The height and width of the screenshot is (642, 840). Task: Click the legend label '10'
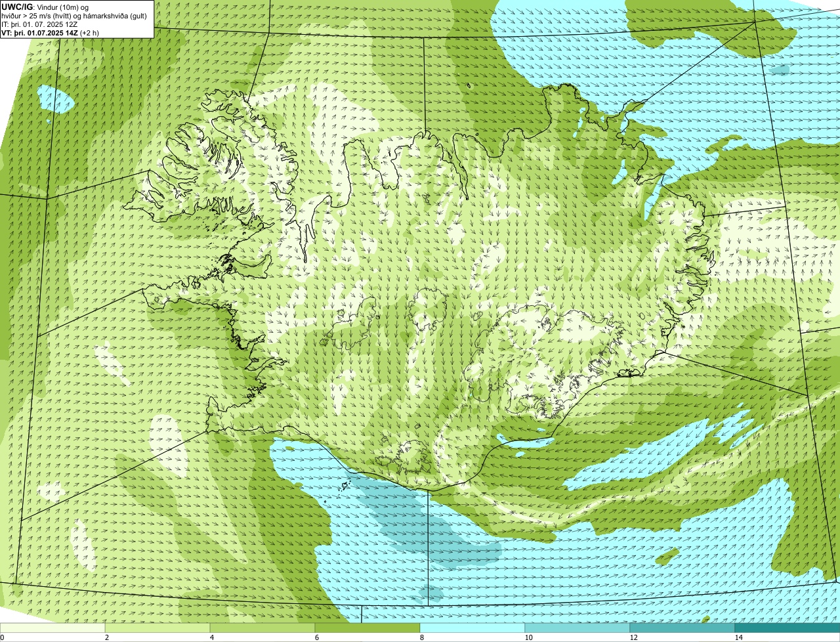pos(528,637)
